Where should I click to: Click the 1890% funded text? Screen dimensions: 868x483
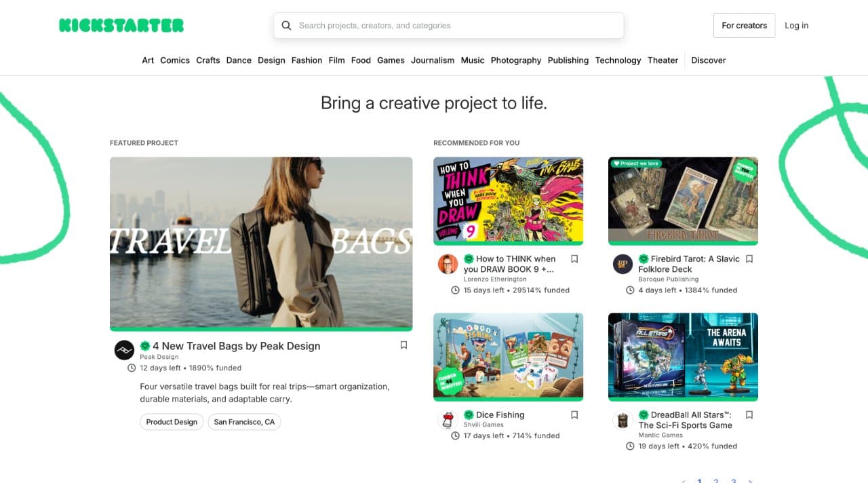click(x=215, y=368)
